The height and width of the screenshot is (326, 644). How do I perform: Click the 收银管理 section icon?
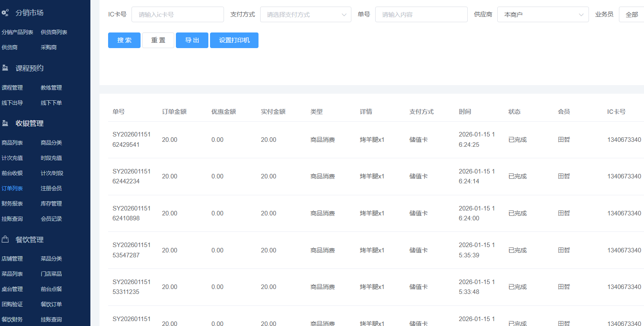tap(6, 123)
